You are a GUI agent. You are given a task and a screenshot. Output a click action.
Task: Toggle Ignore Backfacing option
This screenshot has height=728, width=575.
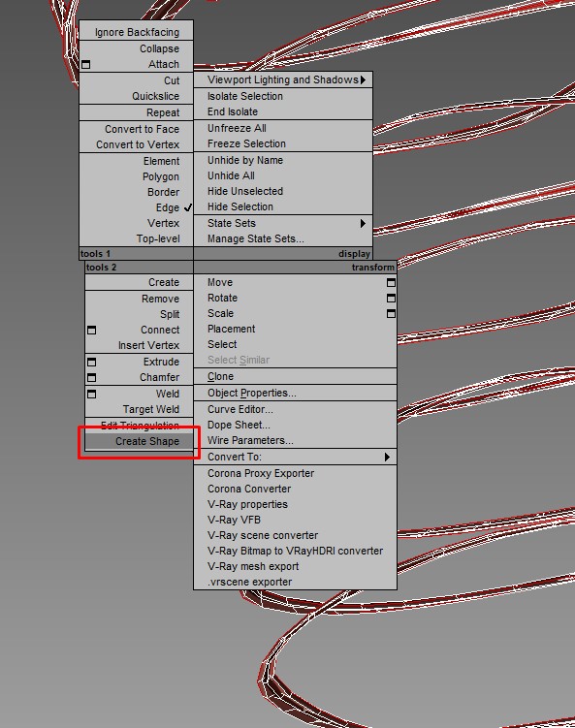point(136,32)
